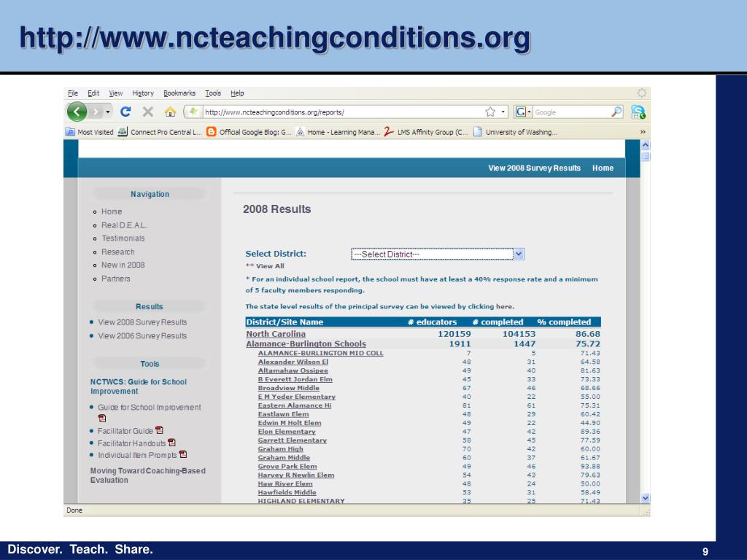Click the North Carolina link
Viewport: 747px width, 560px height.
click(276, 334)
